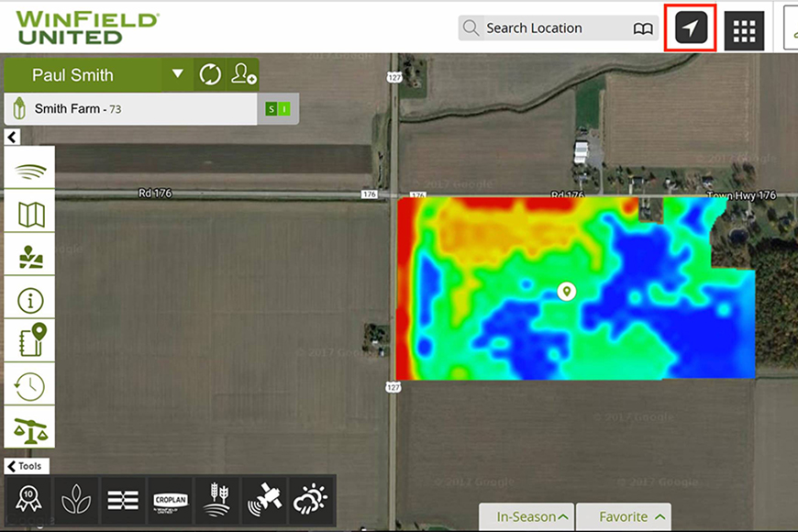Click the refresh sync icon
This screenshot has width=798, height=532.
pos(210,75)
